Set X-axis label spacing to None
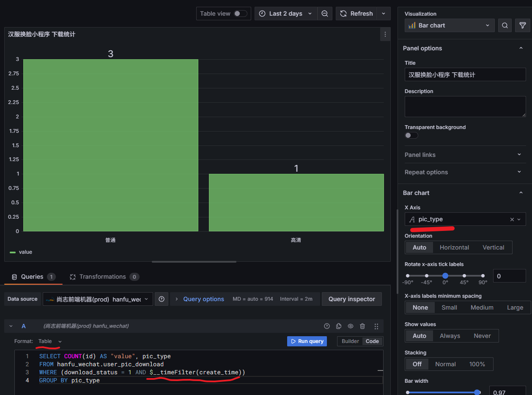 tap(420, 307)
